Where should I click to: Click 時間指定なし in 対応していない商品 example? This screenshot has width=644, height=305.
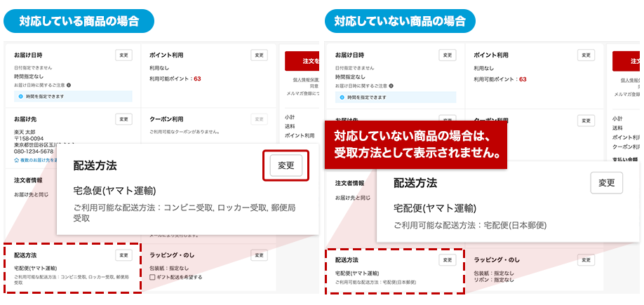350,76
